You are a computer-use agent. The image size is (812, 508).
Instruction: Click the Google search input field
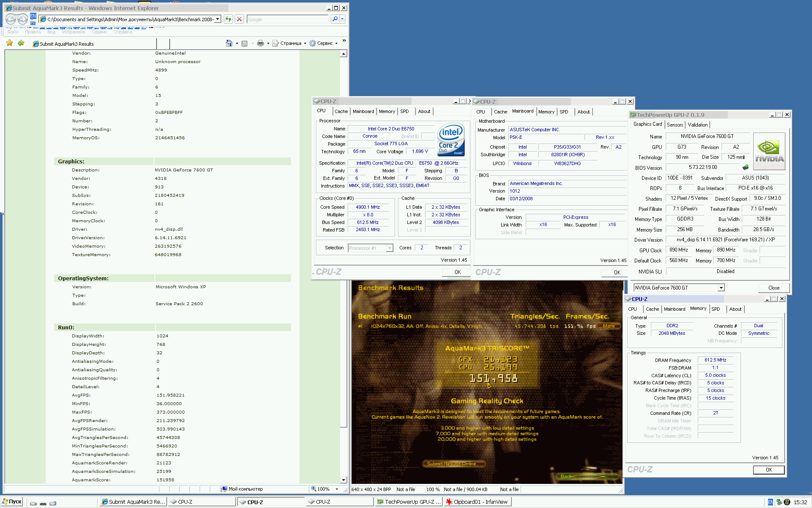click(x=287, y=19)
